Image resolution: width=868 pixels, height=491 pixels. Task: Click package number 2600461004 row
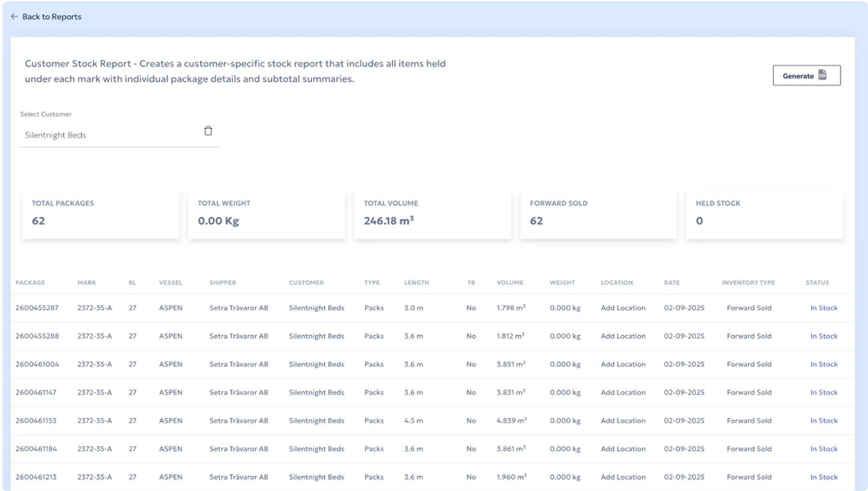click(37, 364)
